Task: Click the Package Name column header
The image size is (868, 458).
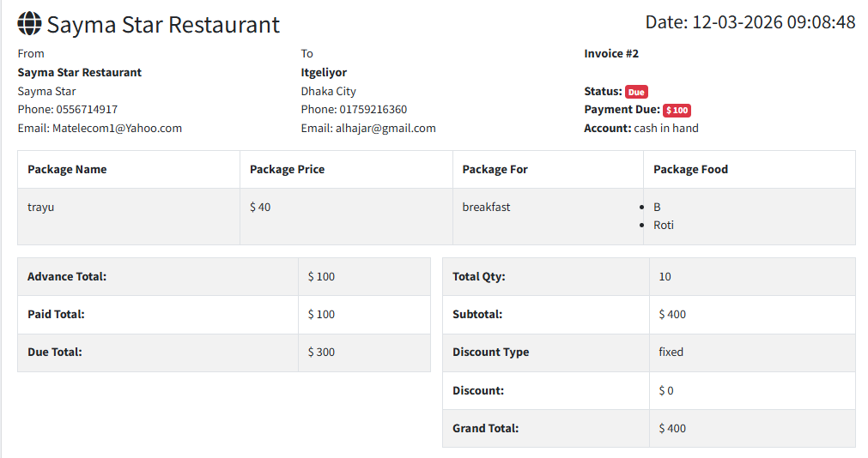Action: pyautogui.click(x=67, y=169)
